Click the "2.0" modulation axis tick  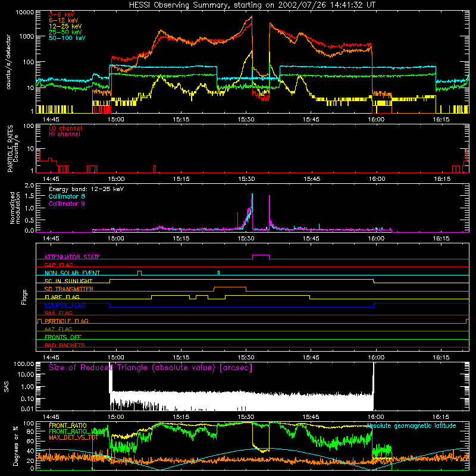click(x=29, y=186)
